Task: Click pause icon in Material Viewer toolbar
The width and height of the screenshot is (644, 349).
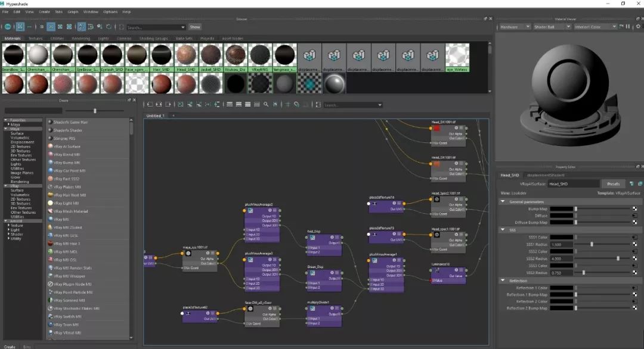Action: point(628,27)
